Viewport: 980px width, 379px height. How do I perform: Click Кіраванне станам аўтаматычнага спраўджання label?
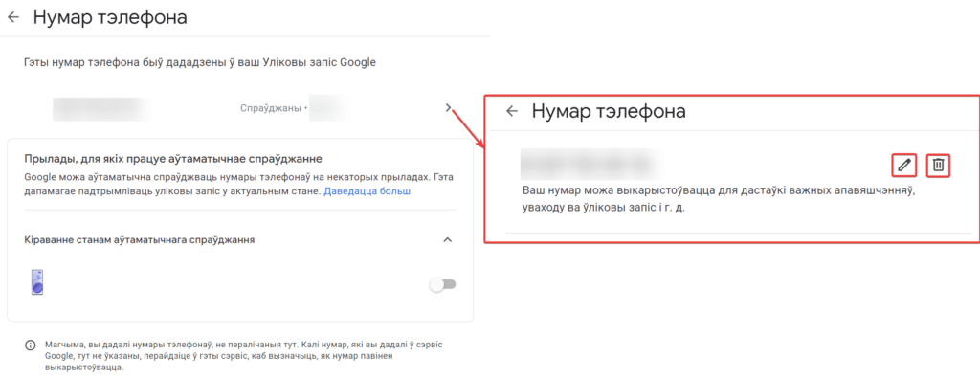(140, 239)
